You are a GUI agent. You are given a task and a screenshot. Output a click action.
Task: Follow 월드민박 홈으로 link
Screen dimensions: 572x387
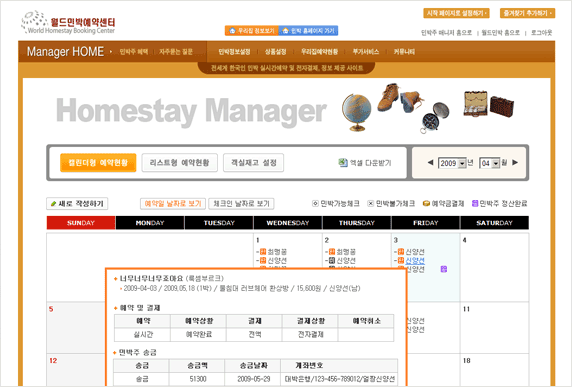tap(500, 33)
